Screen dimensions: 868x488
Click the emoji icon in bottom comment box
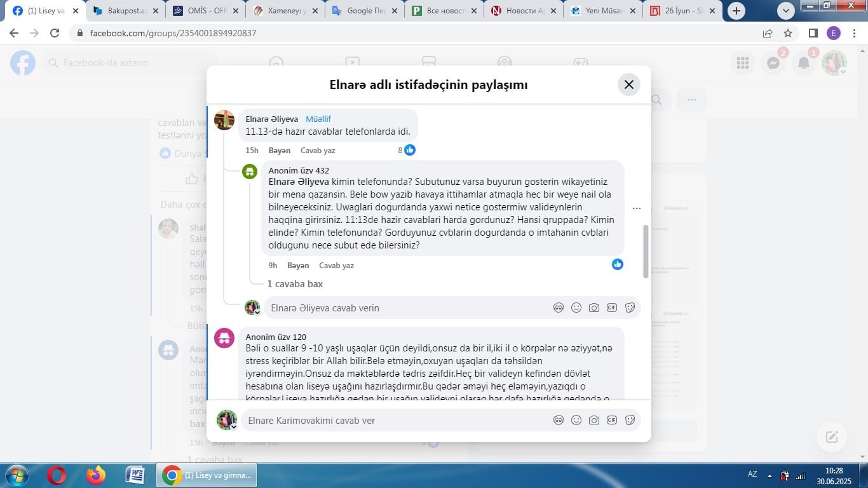tap(576, 420)
